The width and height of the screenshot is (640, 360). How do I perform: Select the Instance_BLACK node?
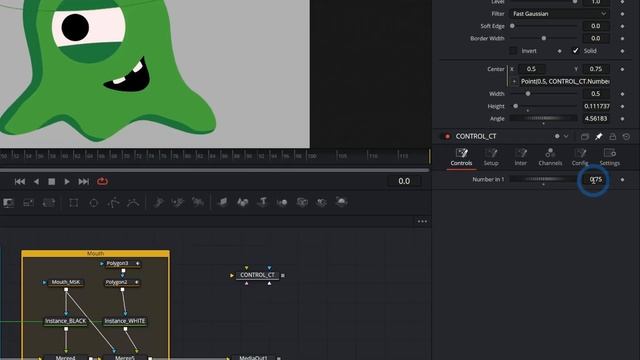pyautogui.click(x=66, y=321)
